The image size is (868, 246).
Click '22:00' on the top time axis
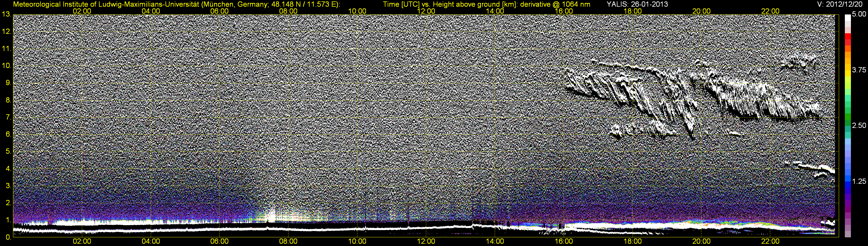point(770,11)
